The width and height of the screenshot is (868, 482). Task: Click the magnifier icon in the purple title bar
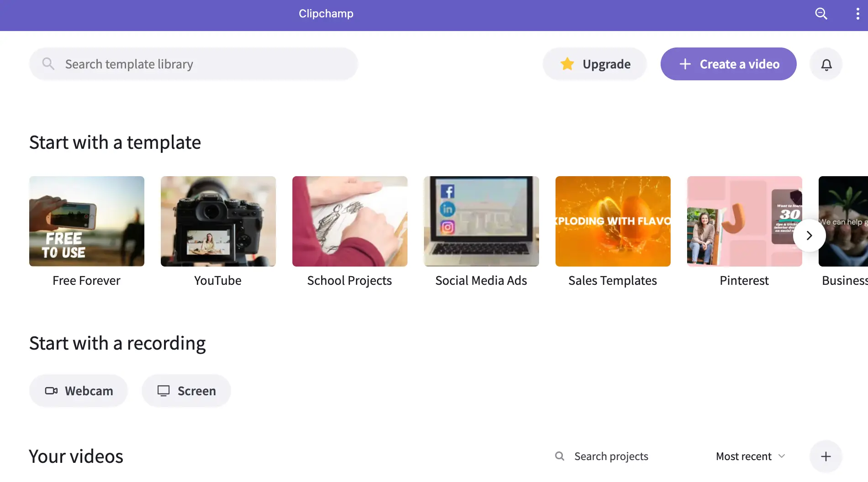click(821, 14)
